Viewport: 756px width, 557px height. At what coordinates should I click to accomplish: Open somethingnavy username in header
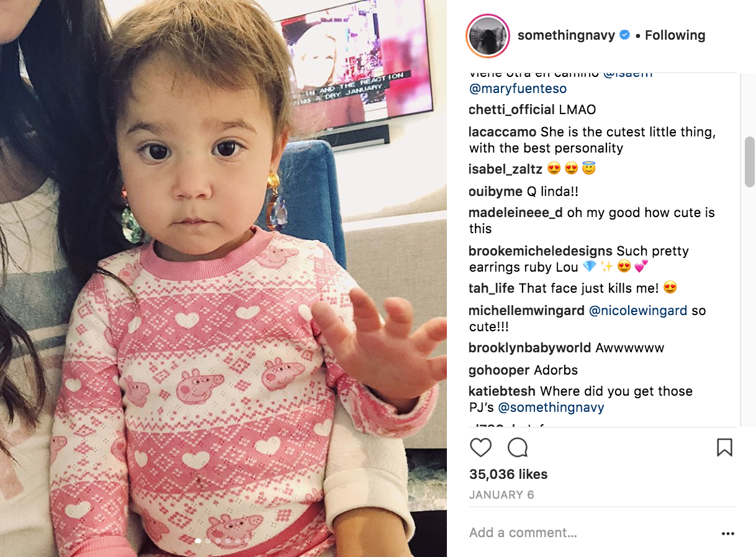click(x=566, y=35)
